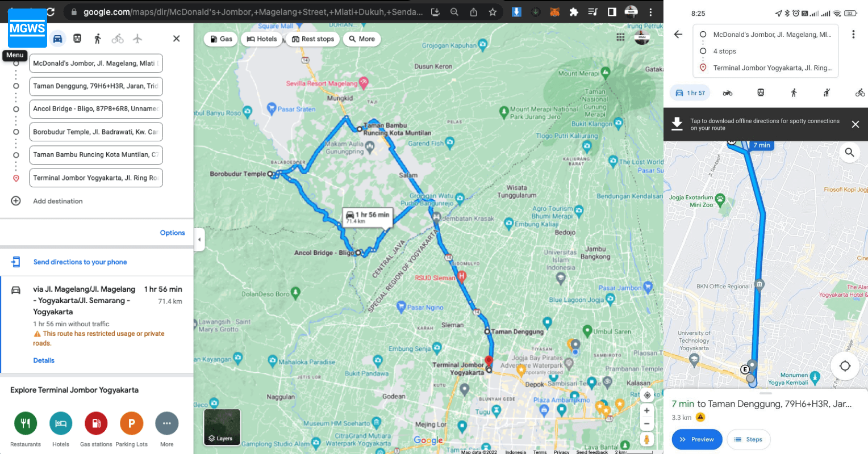
Task: Click the More search chip on map
Action: pos(362,39)
